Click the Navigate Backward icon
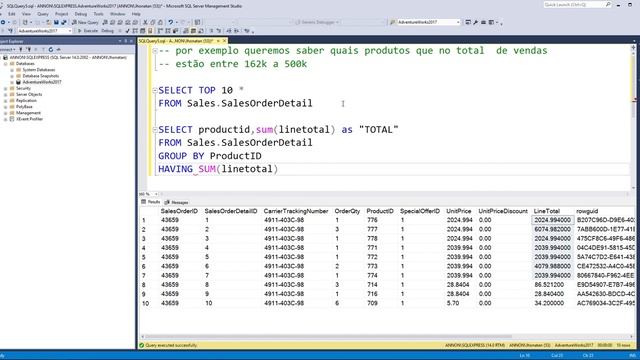The width and height of the screenshot is (640, 360). 3,22
